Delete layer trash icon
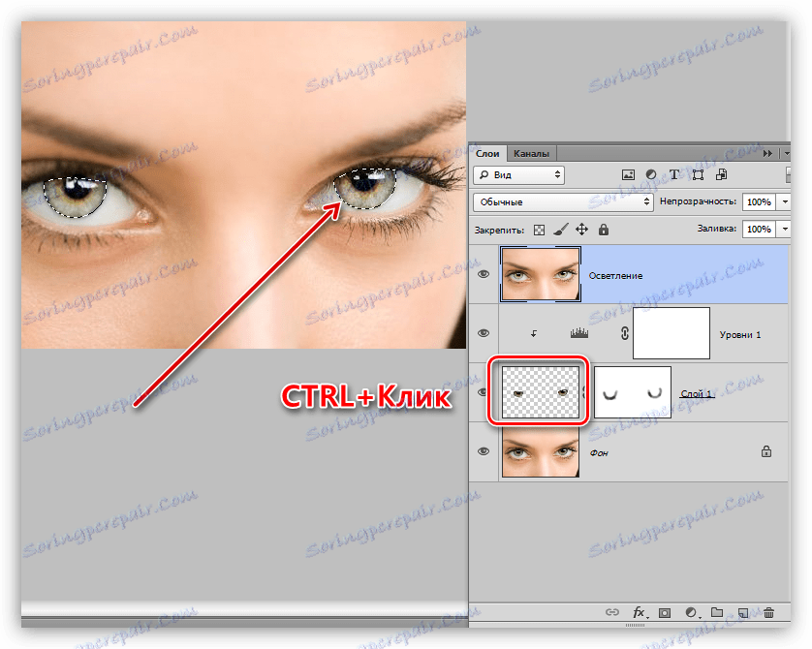 tap(769, 613)
